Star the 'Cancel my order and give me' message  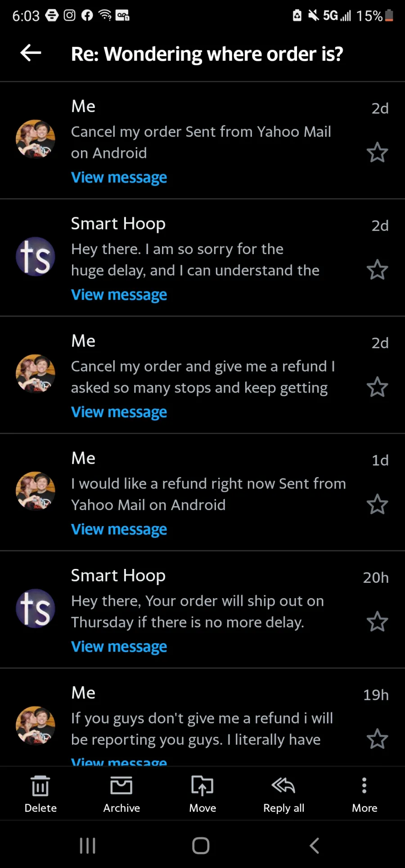[x=377, y=387]
